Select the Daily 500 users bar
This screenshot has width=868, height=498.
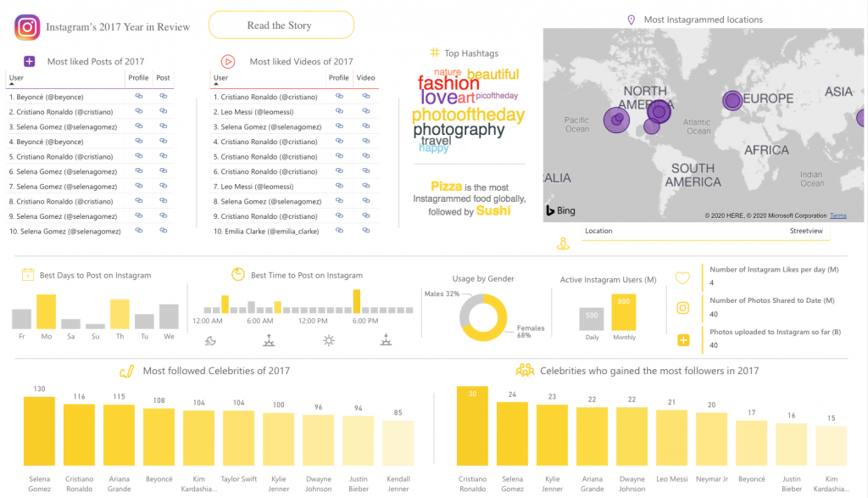pyautogui.click(x=592, y=319)
